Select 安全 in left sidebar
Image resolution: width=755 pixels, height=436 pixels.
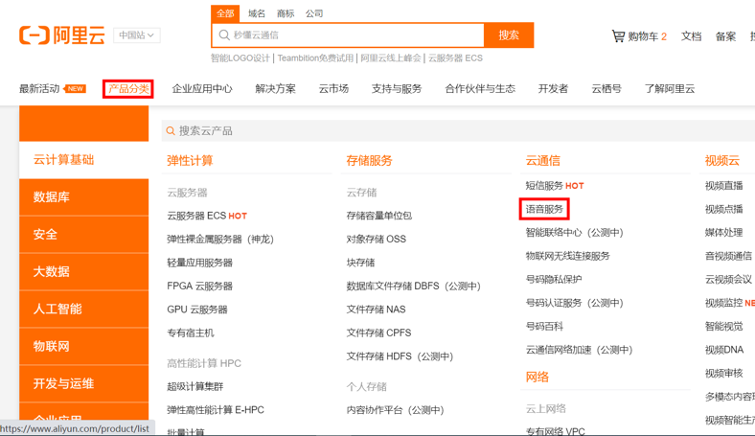point(45,234)
